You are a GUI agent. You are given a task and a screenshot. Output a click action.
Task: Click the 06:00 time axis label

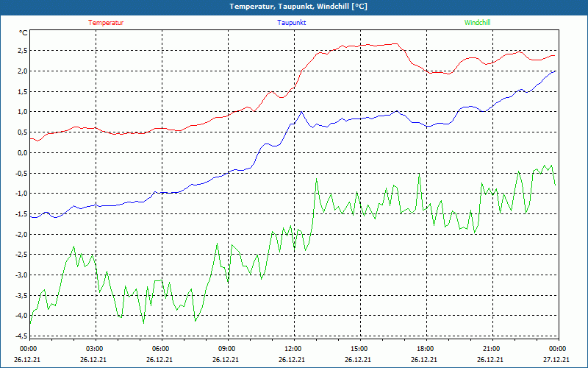pos(161,349)
